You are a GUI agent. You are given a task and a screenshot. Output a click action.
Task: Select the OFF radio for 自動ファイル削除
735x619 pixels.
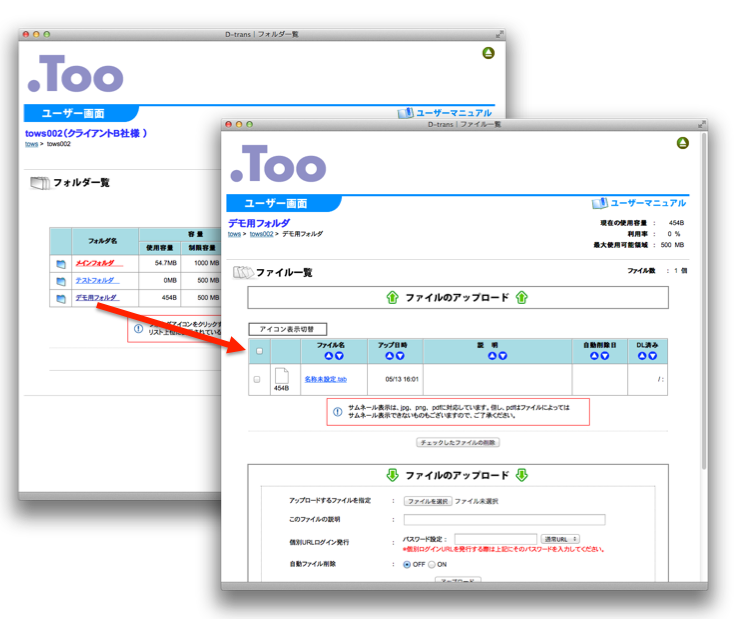pyautogui.click(x=406, y=564)
